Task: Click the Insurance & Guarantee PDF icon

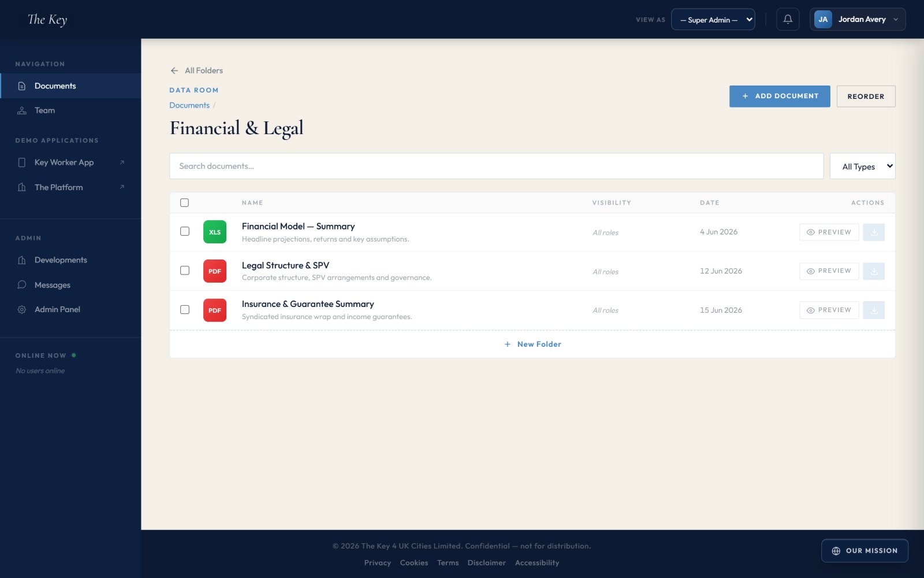Action: pos(215,310)
